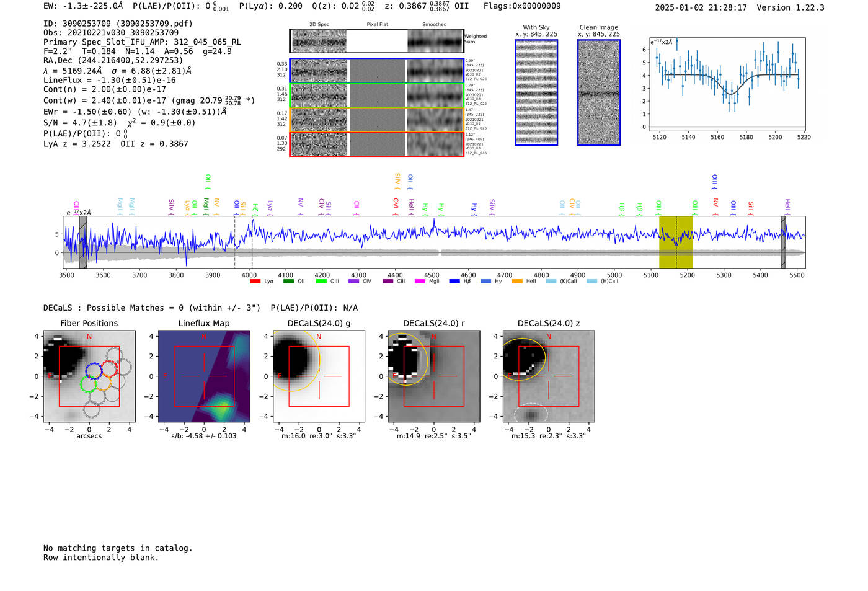
Task: Click the DECaLS : Possible Matches = 0 text
Action: click(x=152, y=308)
